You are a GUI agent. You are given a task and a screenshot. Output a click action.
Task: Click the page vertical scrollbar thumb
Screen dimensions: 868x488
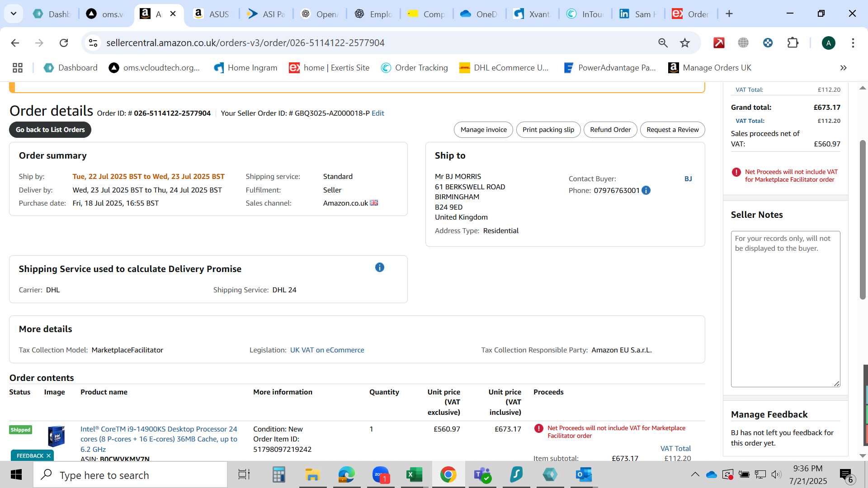[x=863, y=220]
